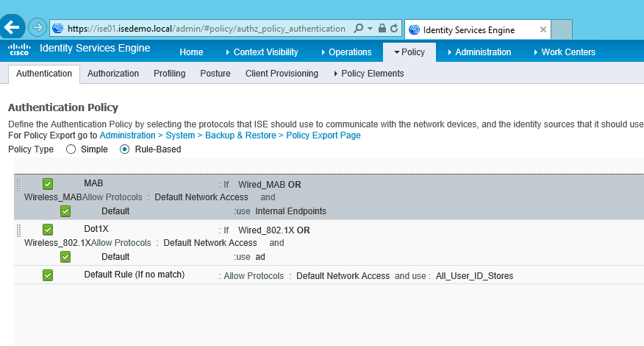644x346 pixels.
Task: Click the ad identity source
Action: click(x=260, y=257)
